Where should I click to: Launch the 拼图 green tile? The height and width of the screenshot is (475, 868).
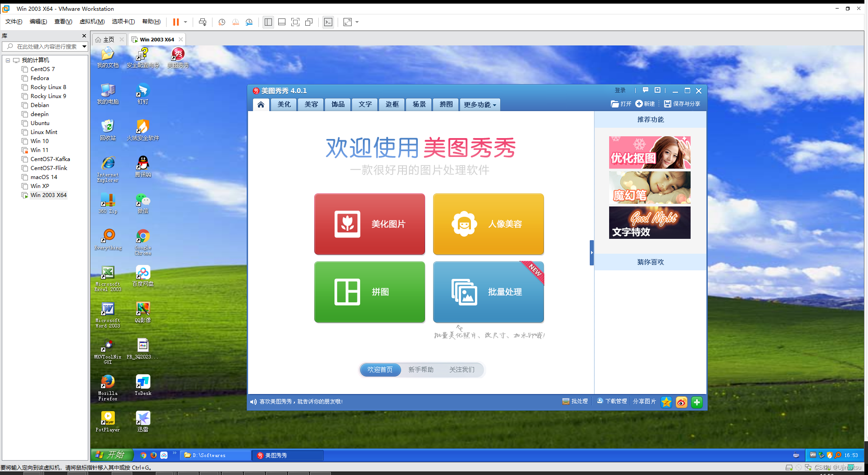coord(370,292)
